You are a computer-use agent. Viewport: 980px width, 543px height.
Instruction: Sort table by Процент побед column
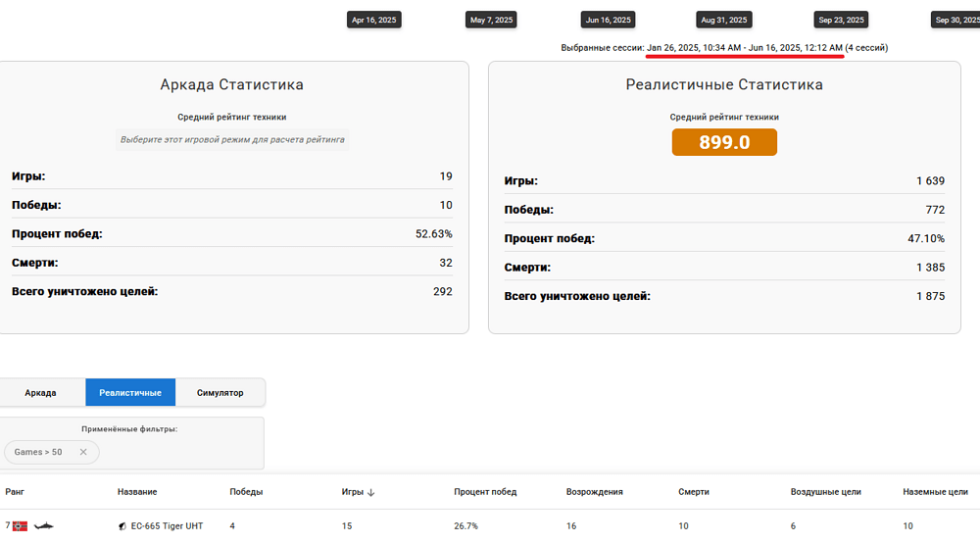click(x=485, y=492)
